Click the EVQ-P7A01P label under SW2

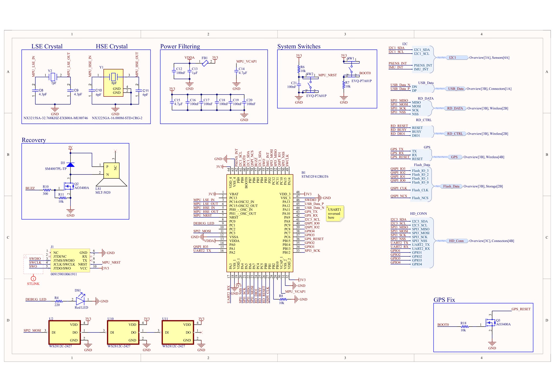click(316, 96)
